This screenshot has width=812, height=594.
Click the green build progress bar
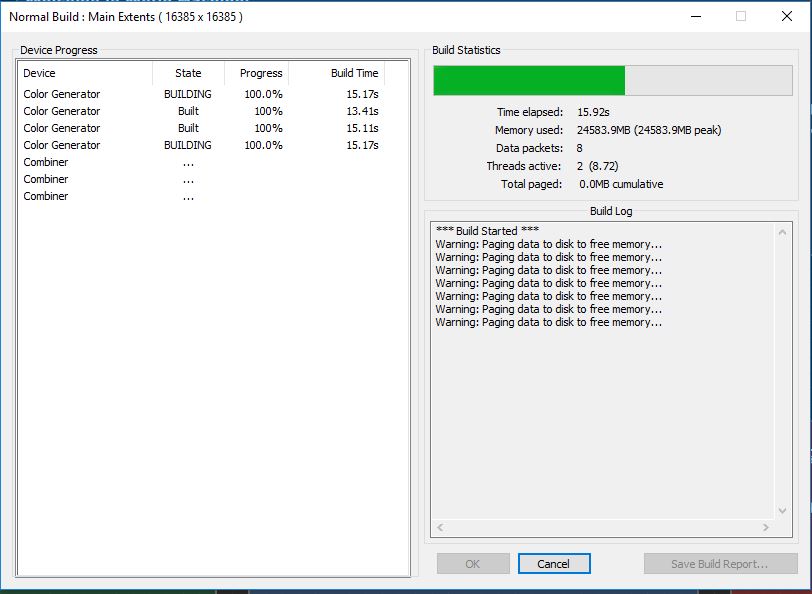pyautogui.click(x=613, y=80)
